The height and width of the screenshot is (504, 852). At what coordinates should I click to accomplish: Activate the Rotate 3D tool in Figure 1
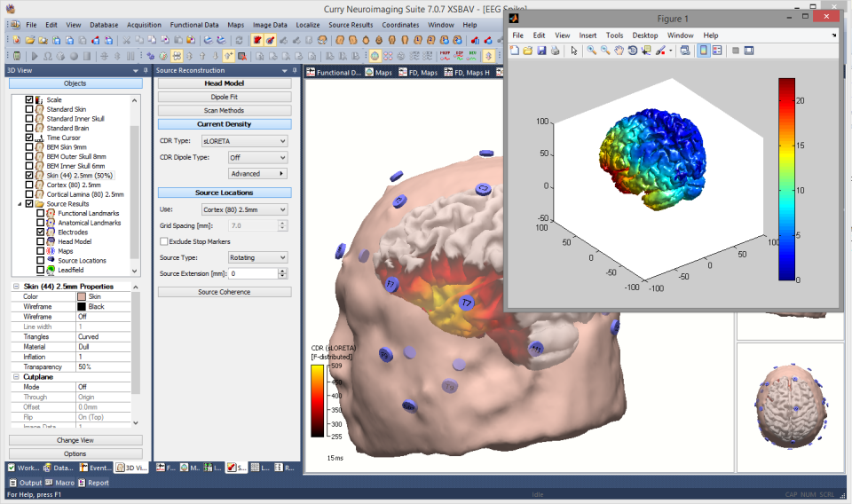tap(632, 51)
